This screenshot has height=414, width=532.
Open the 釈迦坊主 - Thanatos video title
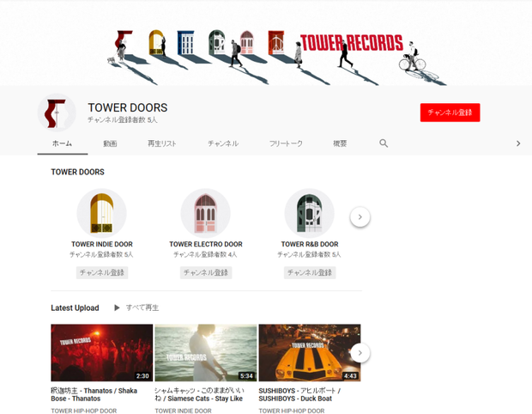[x=94, y=394]
